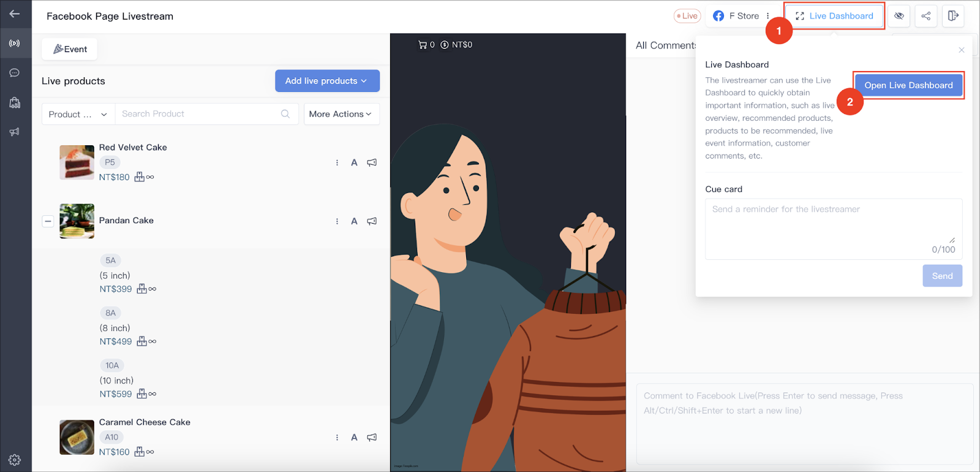The height and width of the screenshot is (472, 980).
Task: Select the A10 keyword tag
Action: tap(111, 437)
